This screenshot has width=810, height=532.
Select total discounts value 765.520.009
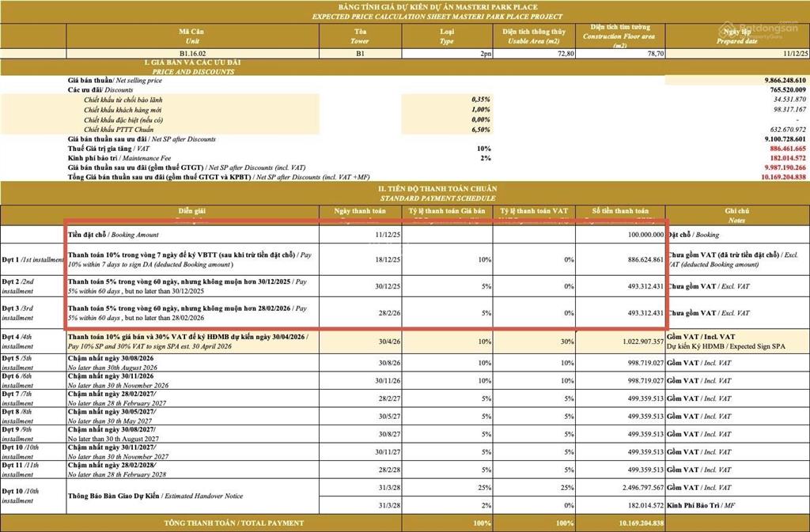788,90
